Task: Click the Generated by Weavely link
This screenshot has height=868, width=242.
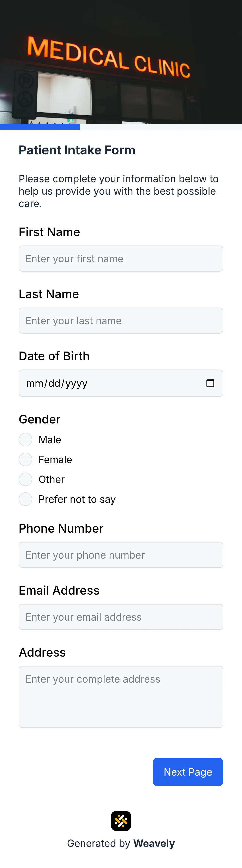Action: pyautogui.click(x=121, y=843)
